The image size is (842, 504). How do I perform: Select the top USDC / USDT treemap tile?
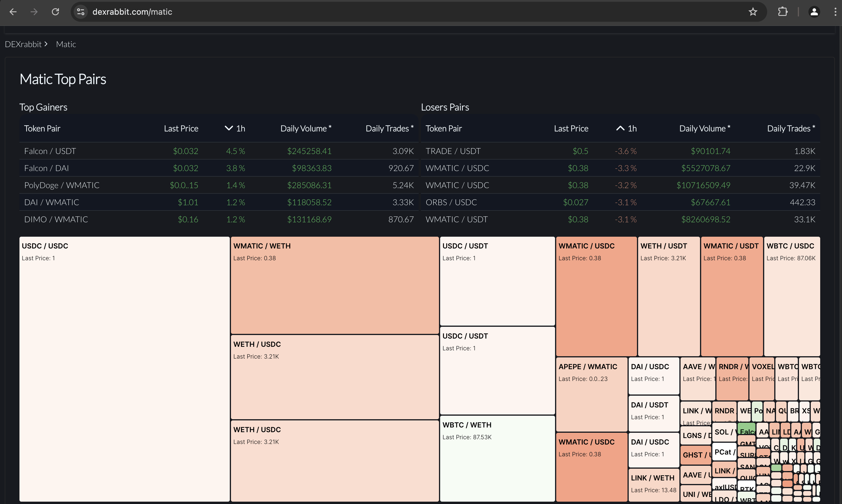click(x=498, y=281)
